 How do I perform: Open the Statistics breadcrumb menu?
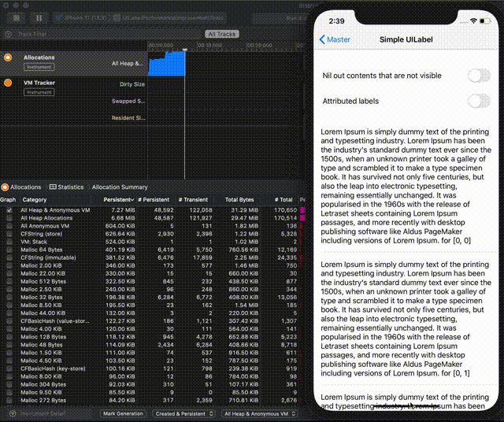point(71,187)
